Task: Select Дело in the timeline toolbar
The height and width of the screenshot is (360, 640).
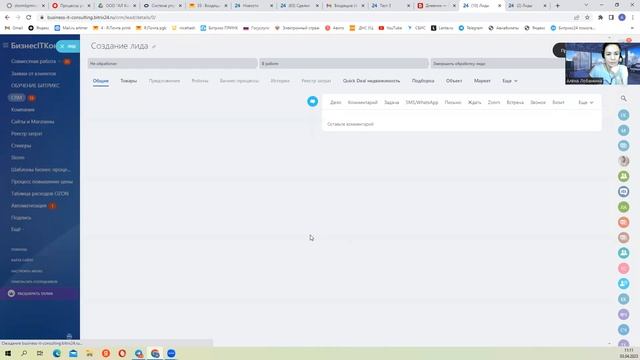Action: click(x=336, y=102)
